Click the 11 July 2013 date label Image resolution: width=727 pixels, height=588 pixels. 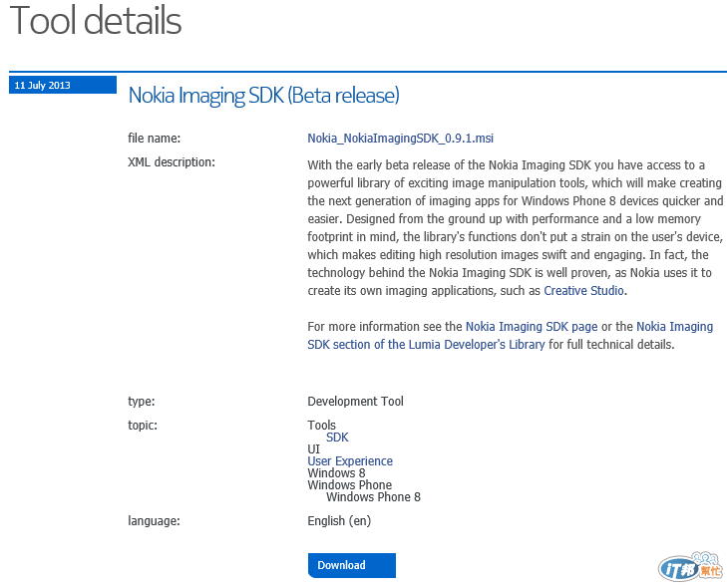(x=63, y=85)
